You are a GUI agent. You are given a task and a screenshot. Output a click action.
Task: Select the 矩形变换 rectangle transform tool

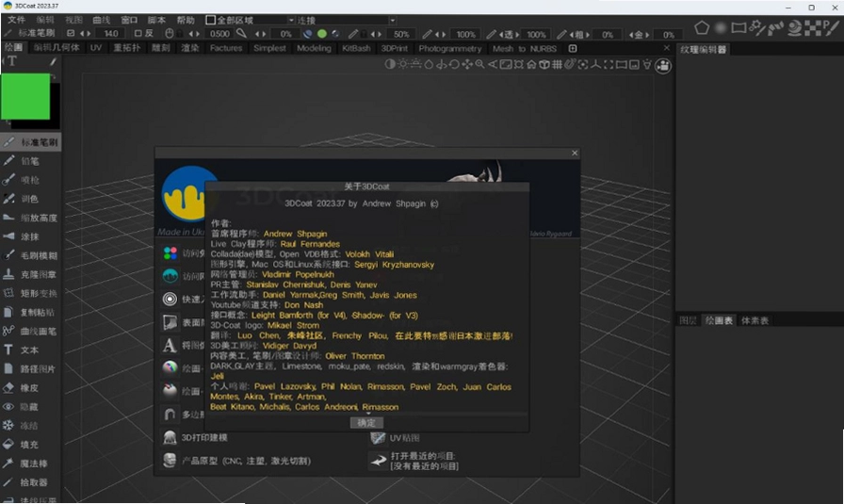[x=29, y=293]
